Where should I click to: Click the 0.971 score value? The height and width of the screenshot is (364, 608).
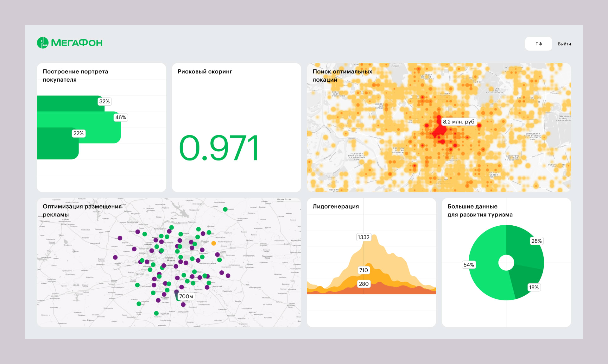(x=219, y=148)
